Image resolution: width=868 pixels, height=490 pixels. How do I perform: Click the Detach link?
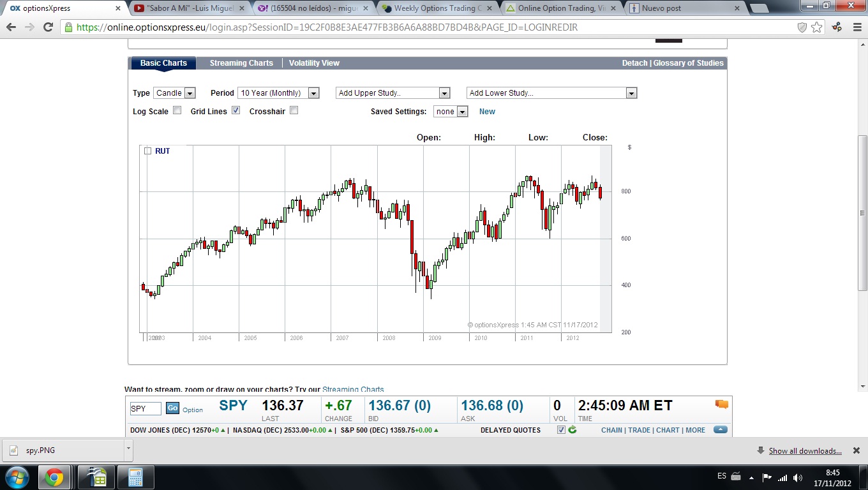tap(634, 63)
